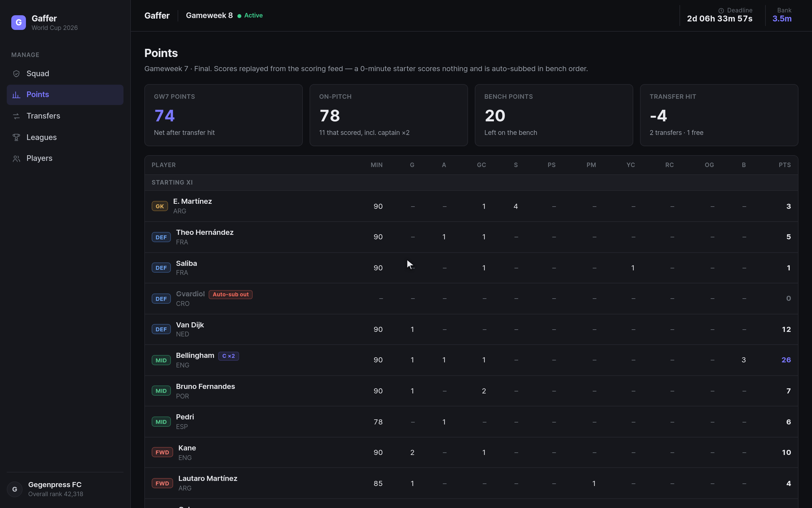Click the Points bar chart icon
Image resolution: width=812 pixels, height=508 pixels.
[x=16, y=95]
